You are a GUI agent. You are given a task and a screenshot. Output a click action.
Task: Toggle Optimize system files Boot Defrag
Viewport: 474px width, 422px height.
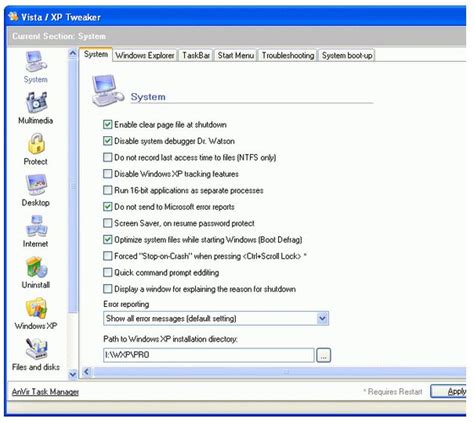pyautogui.click(x=107, y=239)
